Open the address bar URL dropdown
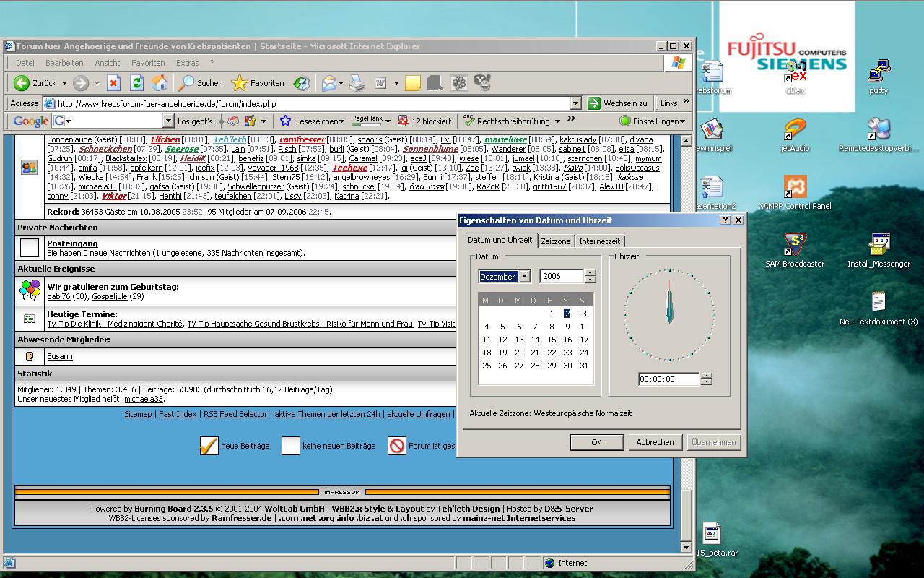 [575, 103]
